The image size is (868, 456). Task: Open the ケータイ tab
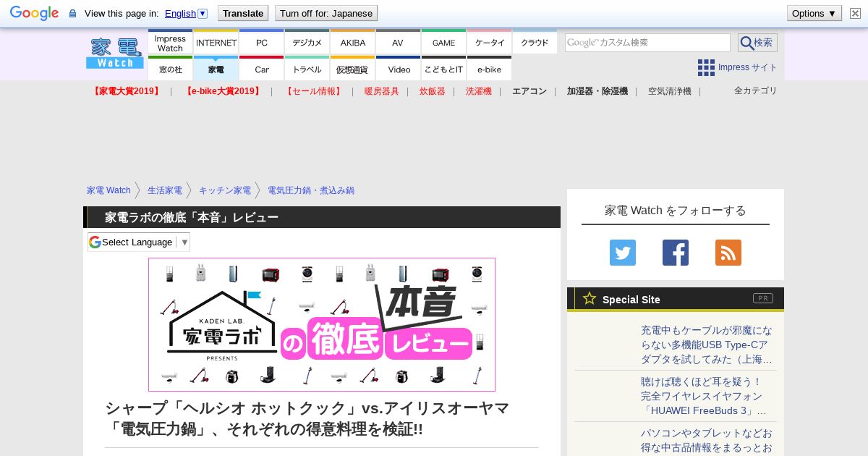490,43
